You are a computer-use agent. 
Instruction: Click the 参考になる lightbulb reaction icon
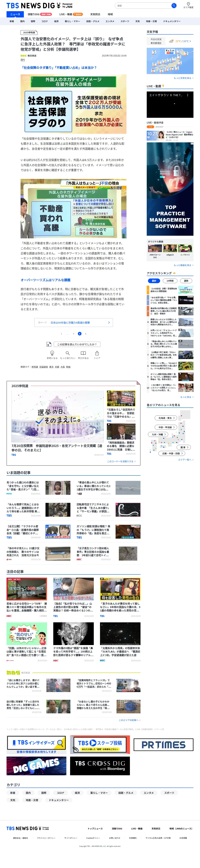point(52,353)
